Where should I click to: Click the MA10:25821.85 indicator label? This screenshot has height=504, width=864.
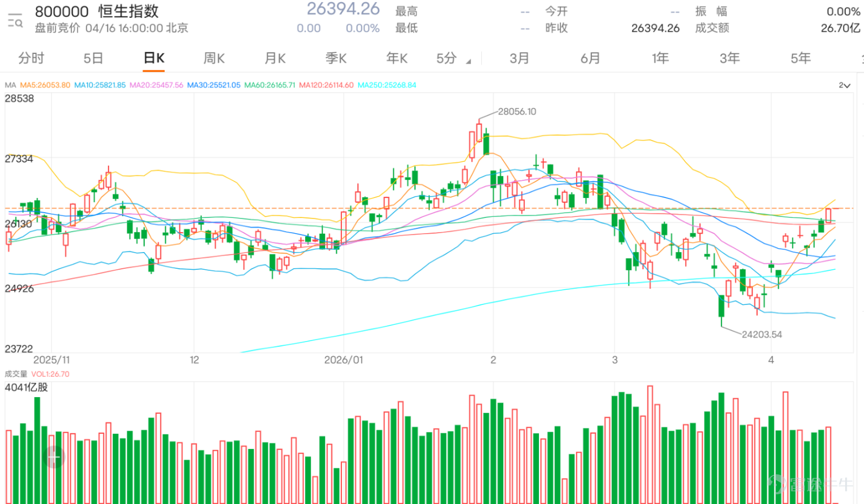click(x=100, y=85)
